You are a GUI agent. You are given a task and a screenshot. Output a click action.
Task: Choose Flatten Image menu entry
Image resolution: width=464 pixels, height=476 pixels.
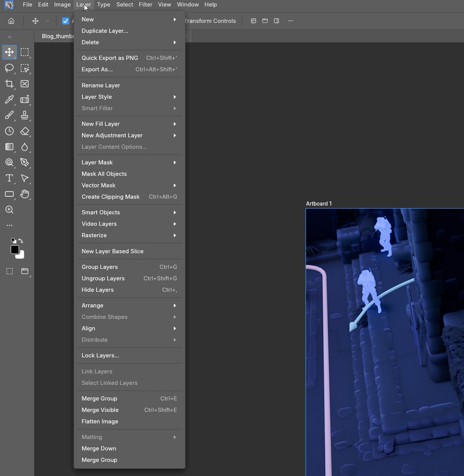[x=129, y=421]
